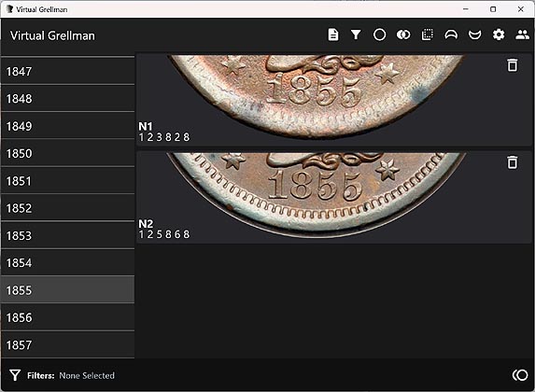535x392 pixels.
Task: Click the Virtual Grellman header title
Action: pos(52,35)
